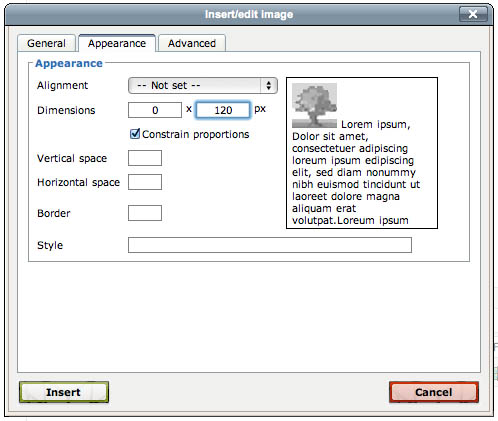Viewport: 498px width, 421px height.
Task: Click the Constrain proportions label text
Action: 196,134
